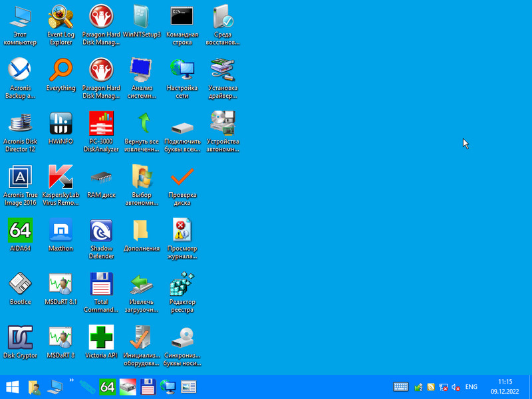The height and width of the screenshot is (399, 532).
Task: Open the disconnected network tray icon
Action: click(443, 387)
